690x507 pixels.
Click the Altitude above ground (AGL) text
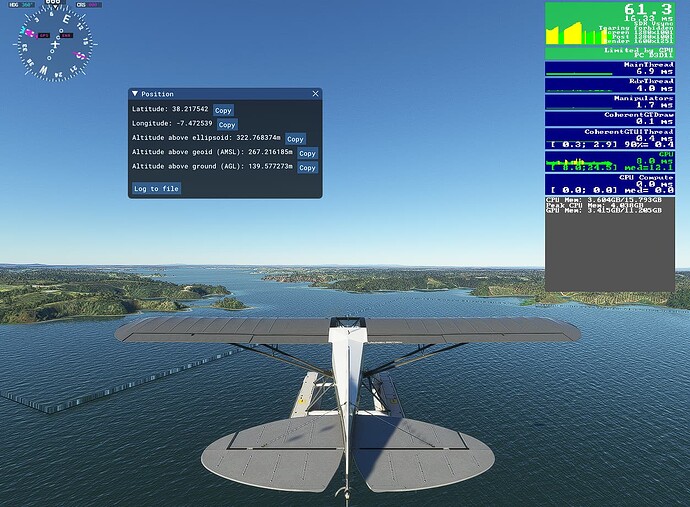(x=212, y=166)
